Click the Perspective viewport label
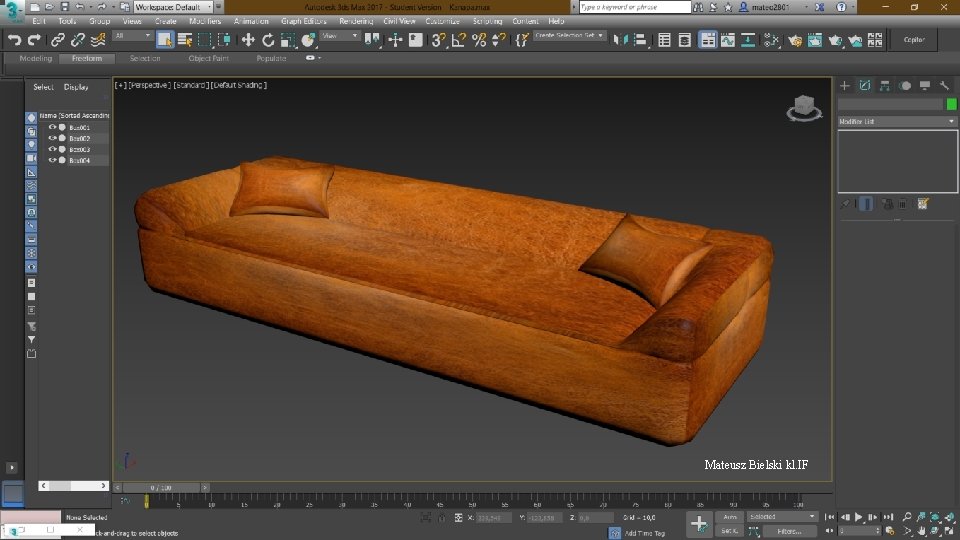 (x=150, y=85)
